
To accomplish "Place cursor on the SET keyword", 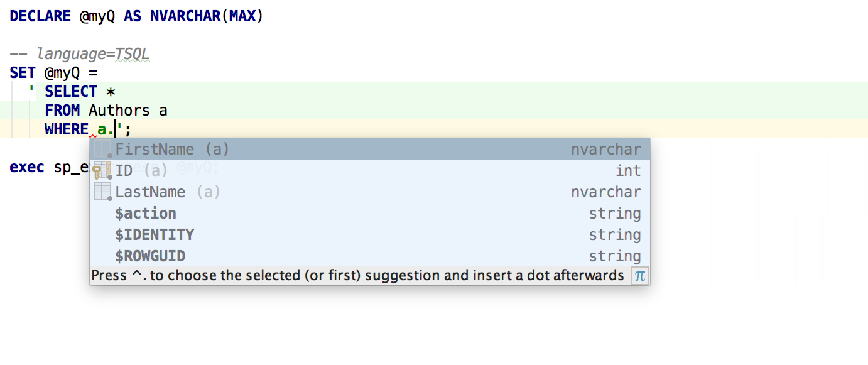I will 23,73.
